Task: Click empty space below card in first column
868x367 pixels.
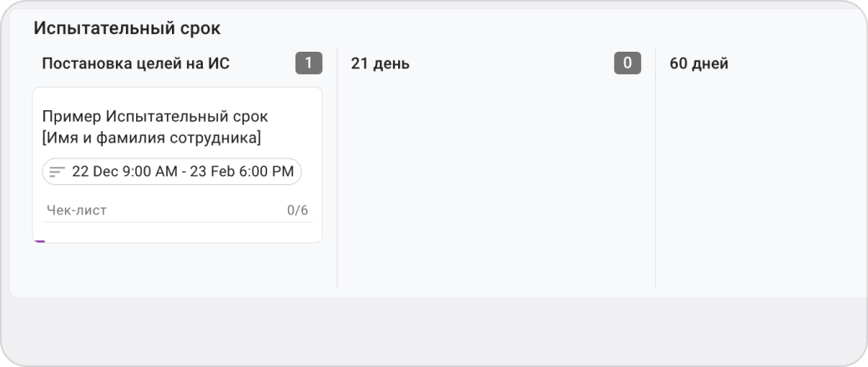Action: click(177, 266)
